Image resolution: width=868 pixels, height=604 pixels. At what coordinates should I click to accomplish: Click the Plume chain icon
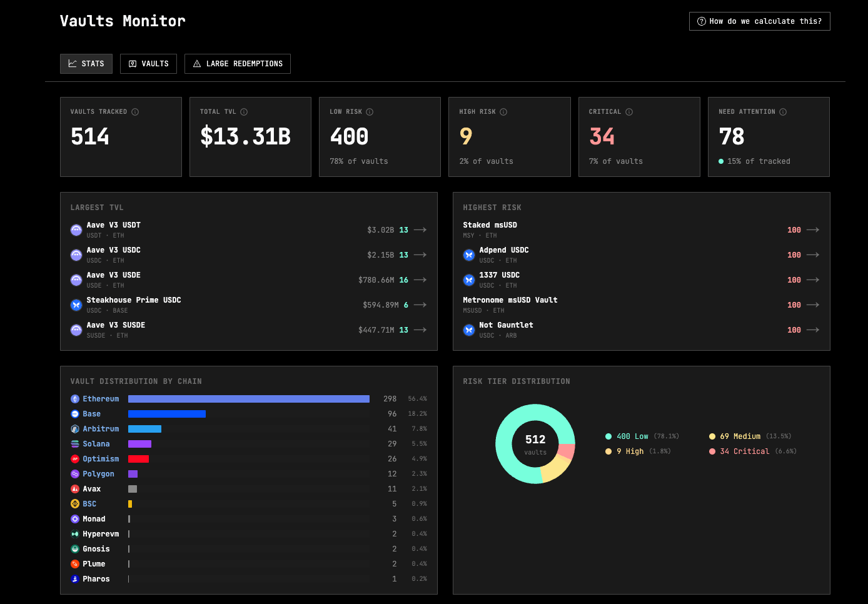(x=75, y=564)
